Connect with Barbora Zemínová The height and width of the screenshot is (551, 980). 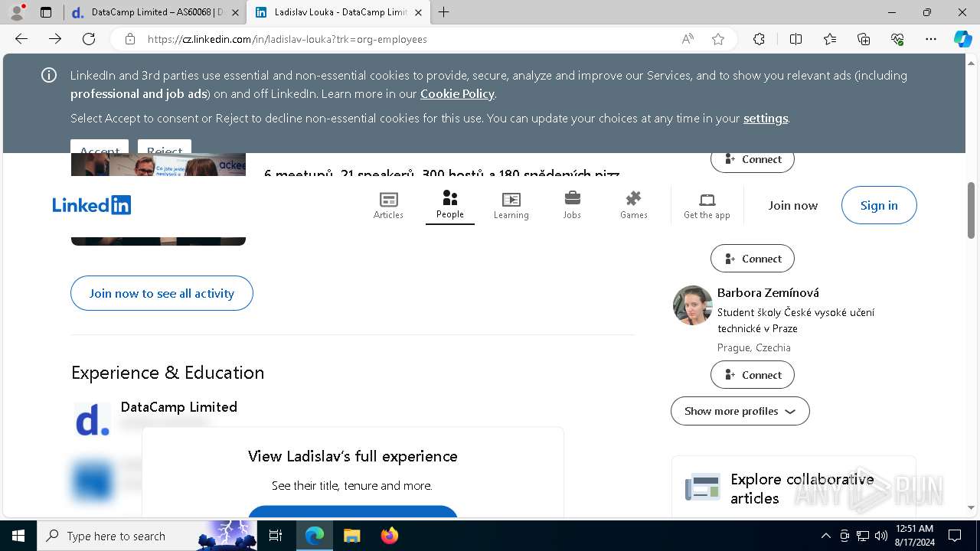(x=753, y=375)
